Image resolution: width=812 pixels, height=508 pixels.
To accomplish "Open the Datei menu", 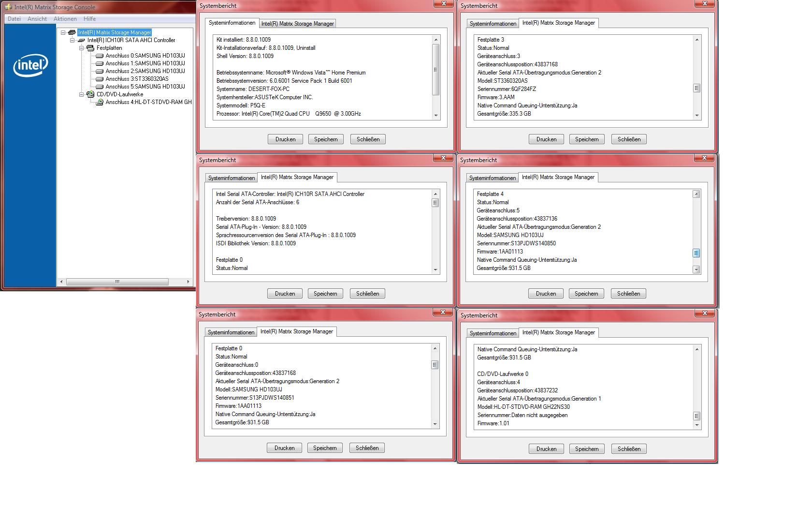I will point(14,19).
